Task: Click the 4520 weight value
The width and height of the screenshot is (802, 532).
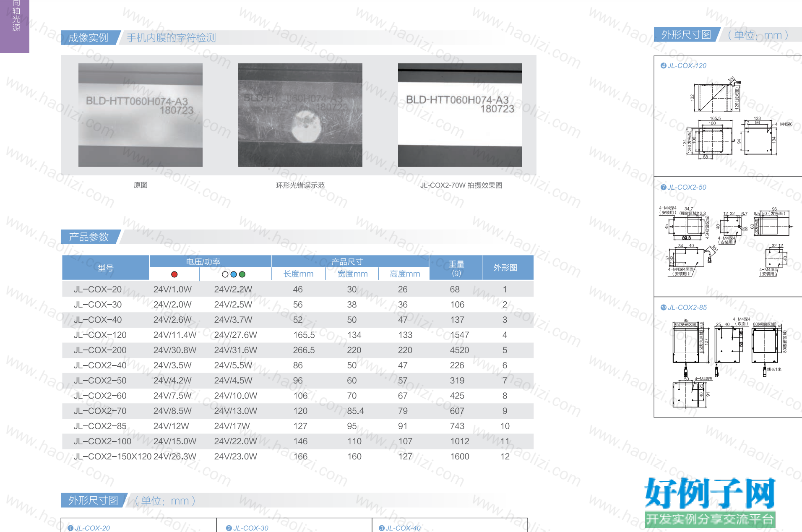Action: point(459,350)
